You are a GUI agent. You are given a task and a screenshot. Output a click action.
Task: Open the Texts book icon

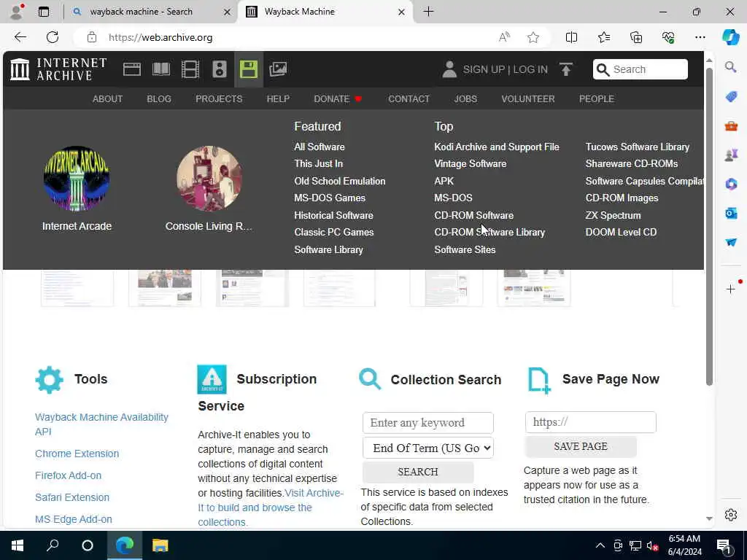161,69
